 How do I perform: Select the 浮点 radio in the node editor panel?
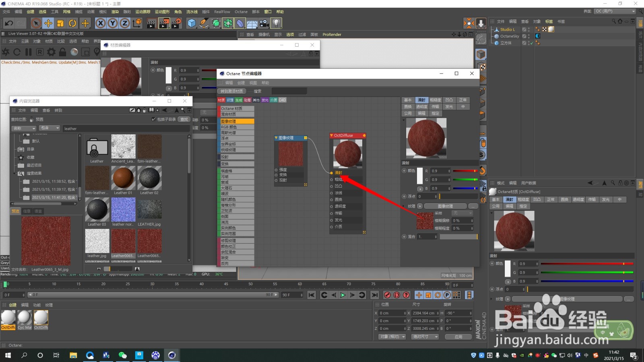(x=404, y=196)
